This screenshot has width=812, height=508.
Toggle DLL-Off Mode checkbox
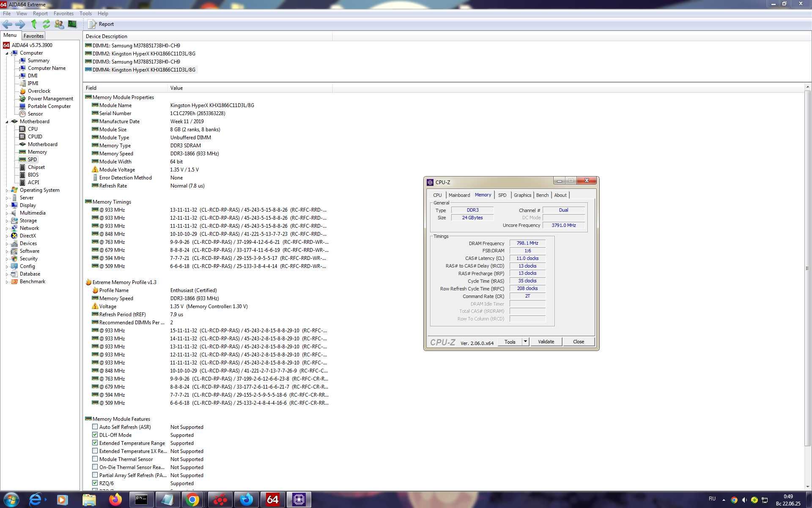pyautogui.click(x=95, y=435)
